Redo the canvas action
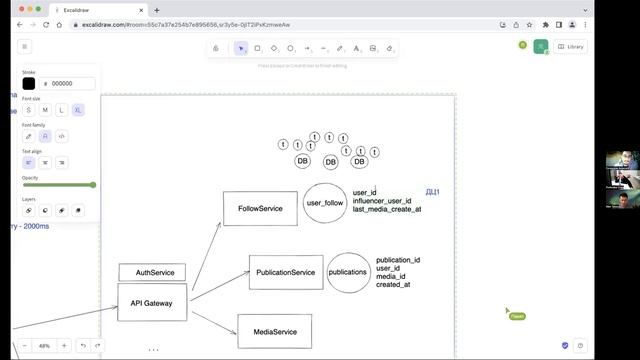This screenshot has width=640, height=360. pos(98,346)
